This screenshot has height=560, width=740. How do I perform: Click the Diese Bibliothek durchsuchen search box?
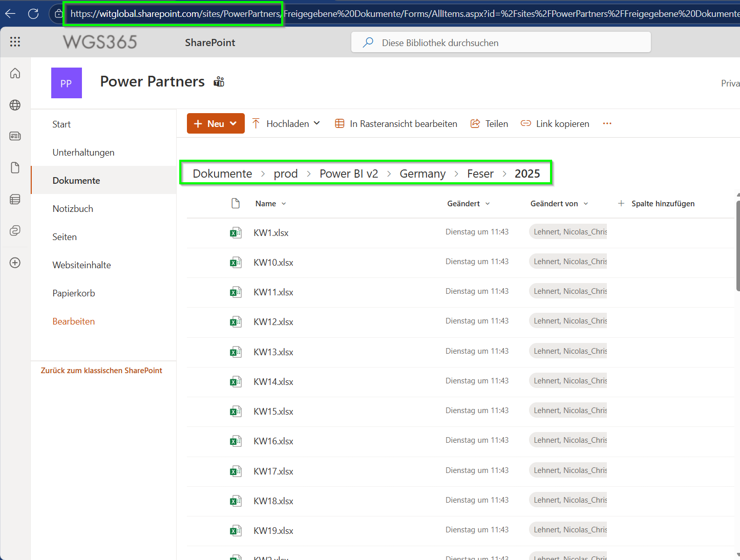(501, 42)
